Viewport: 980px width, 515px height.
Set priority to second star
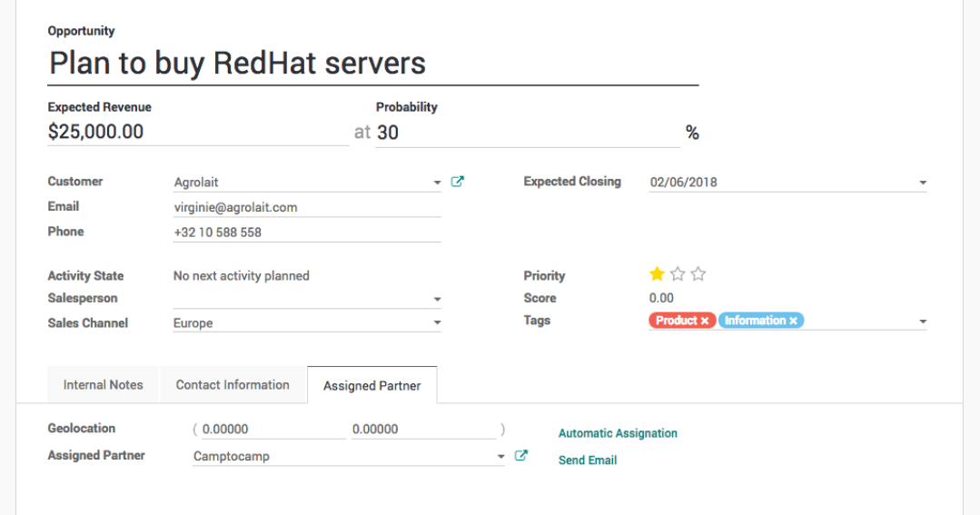(678, 274)
